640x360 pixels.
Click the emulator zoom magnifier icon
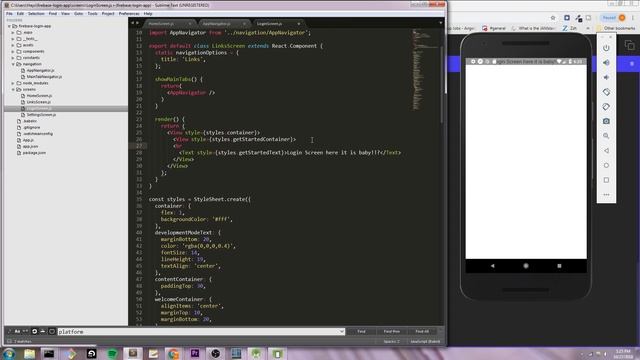coord(606,136)
